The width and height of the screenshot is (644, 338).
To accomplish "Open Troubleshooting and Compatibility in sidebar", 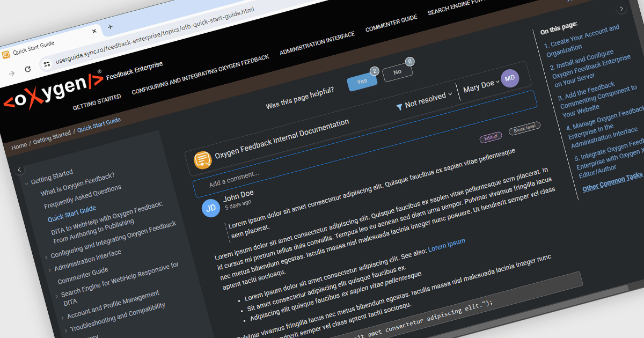I will pyautogui.click(x=118, y=318).
